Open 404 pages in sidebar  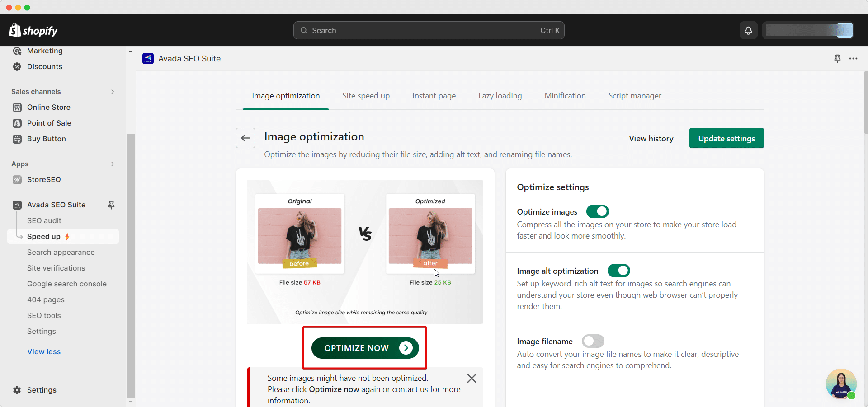coord(46,300)
